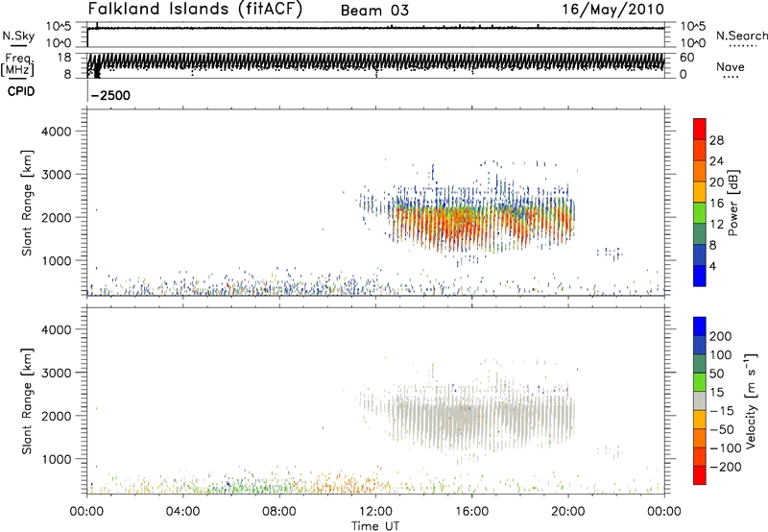Click the 'Falkland Islands (fitACF)' title
This screenshot has height=532, width=768.
[195, 9]
